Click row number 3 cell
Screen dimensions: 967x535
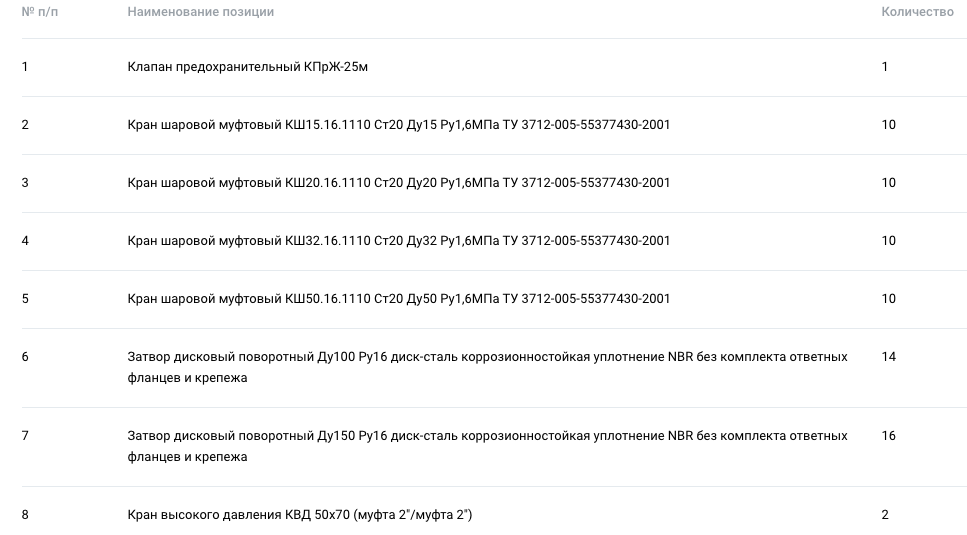pos(25,183)
